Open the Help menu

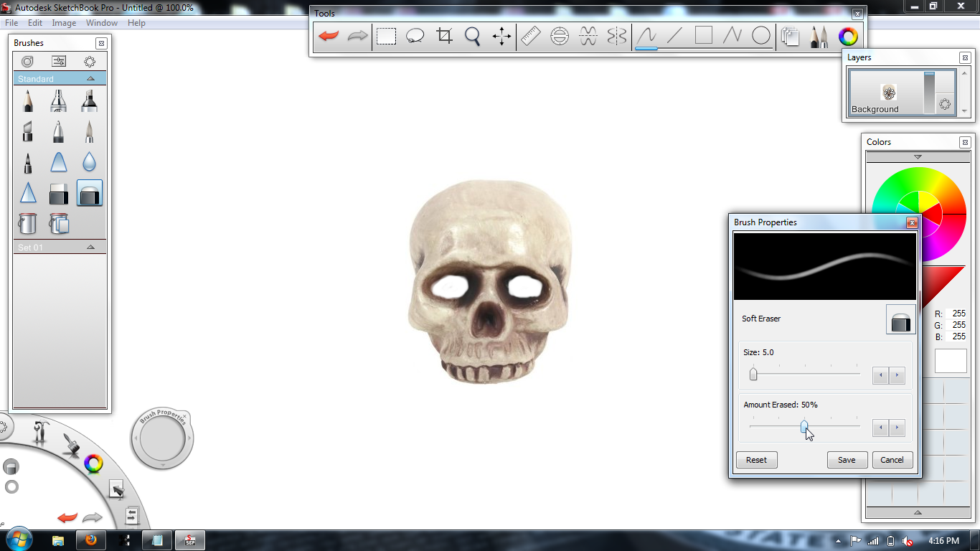(x=136, y=23)
